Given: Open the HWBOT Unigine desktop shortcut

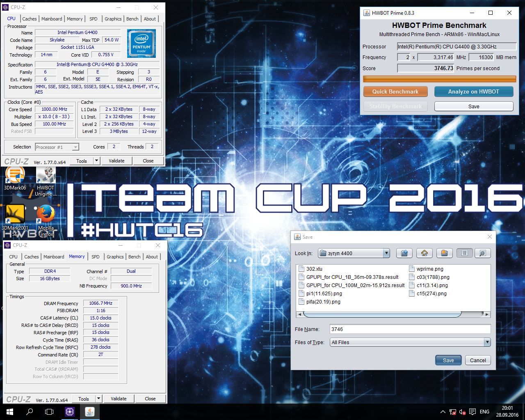Looking at the screenshot, I should point(46,182).
